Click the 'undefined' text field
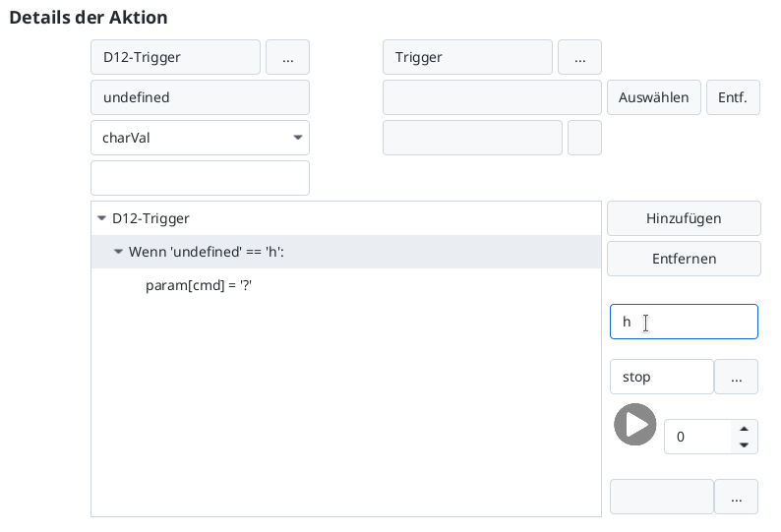 (x=200, y=98)
